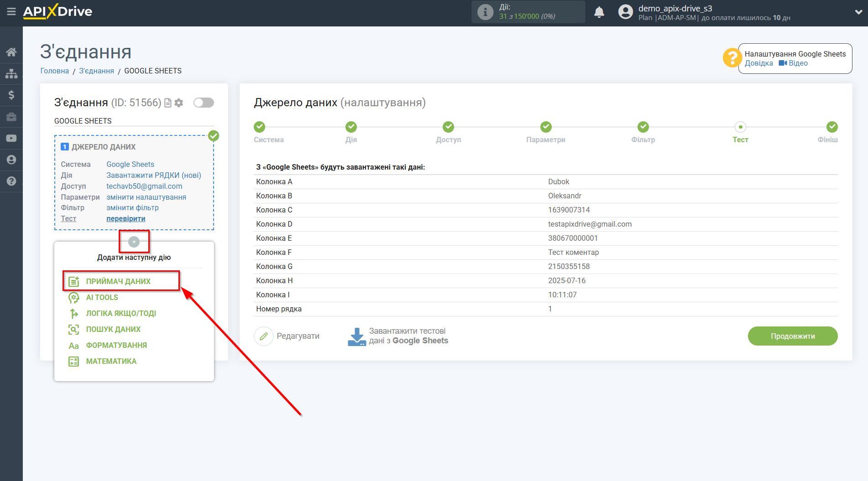Click the AI TOOLS icon
Image resolution: width=868 pixels, height=481 pixels.
click(73, 298)
